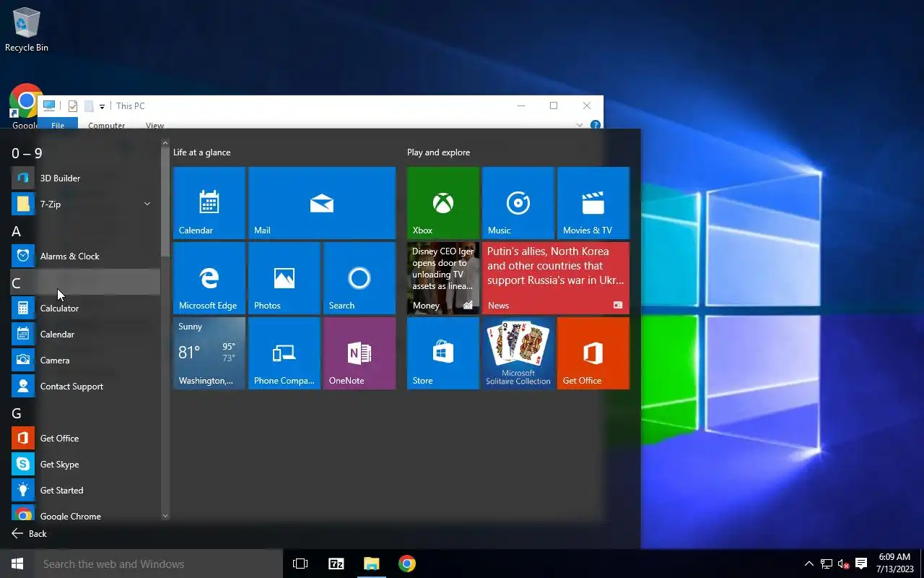The image size is (924, 578).
Task: Click the G letter section header
Action: click(x=85, y=413)
